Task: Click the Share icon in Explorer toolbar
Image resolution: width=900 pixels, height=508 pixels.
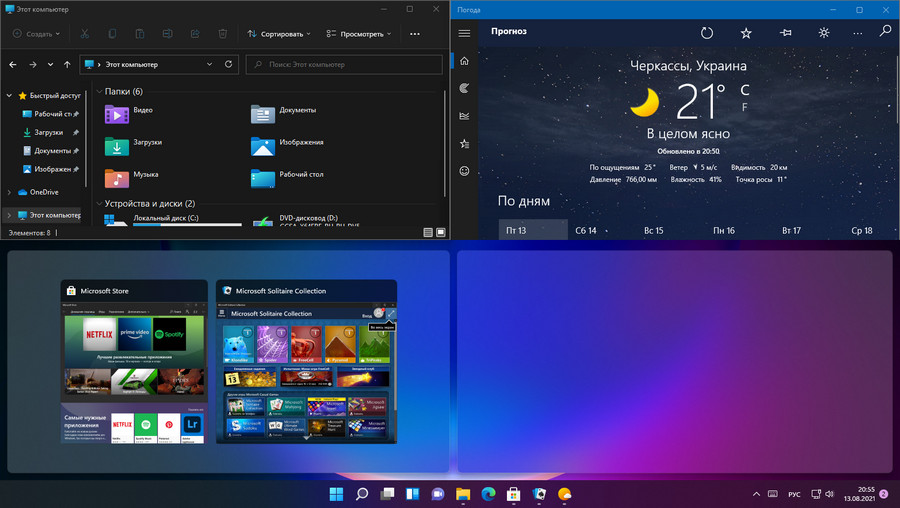Action: coord(195,34)
